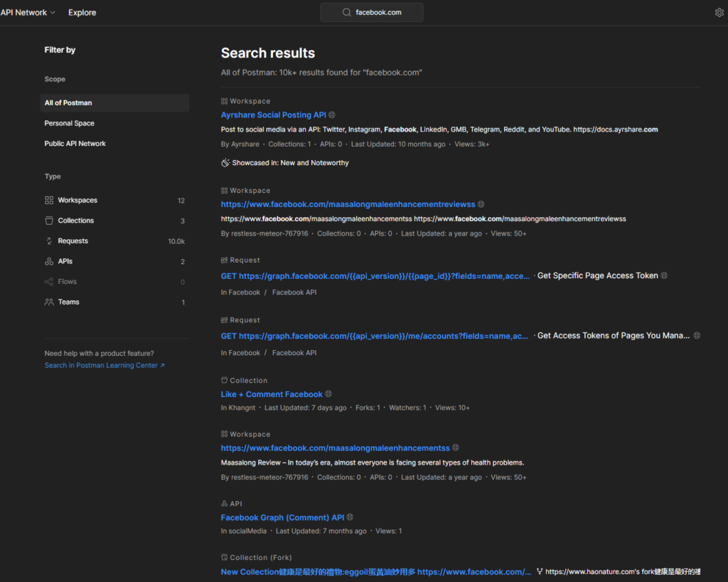Open Facebook Graph (Comment) API result
This screenshot has height=582, width=728.
[283, 517]
